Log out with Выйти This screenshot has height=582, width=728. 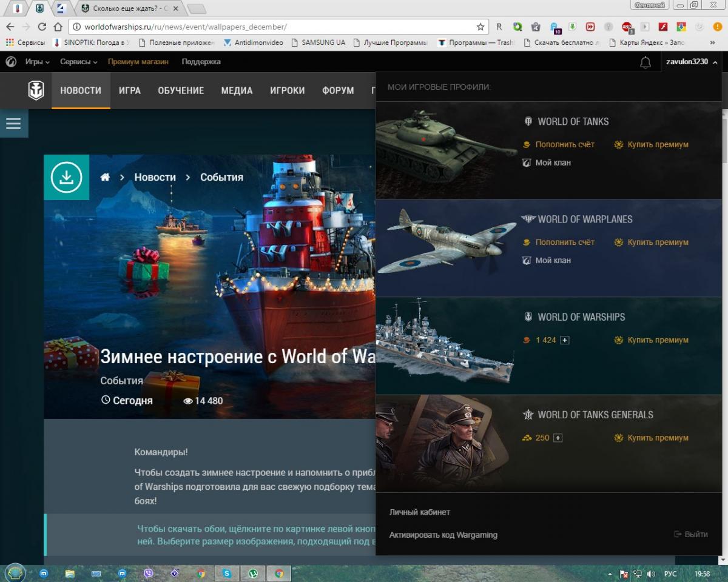[691, 534]
